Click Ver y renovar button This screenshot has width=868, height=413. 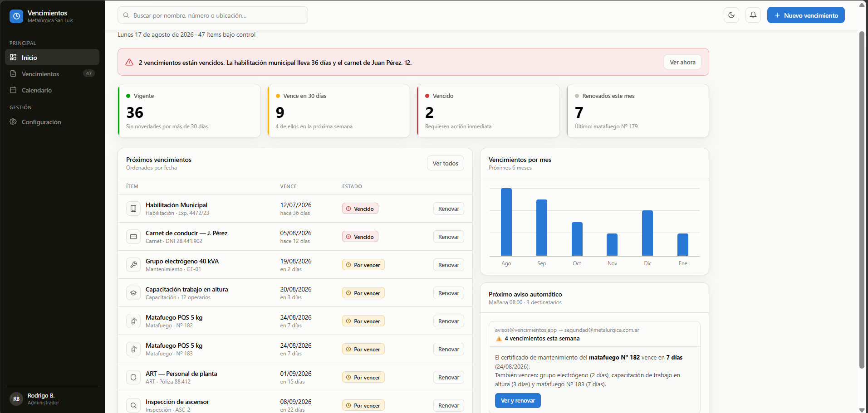518,400
